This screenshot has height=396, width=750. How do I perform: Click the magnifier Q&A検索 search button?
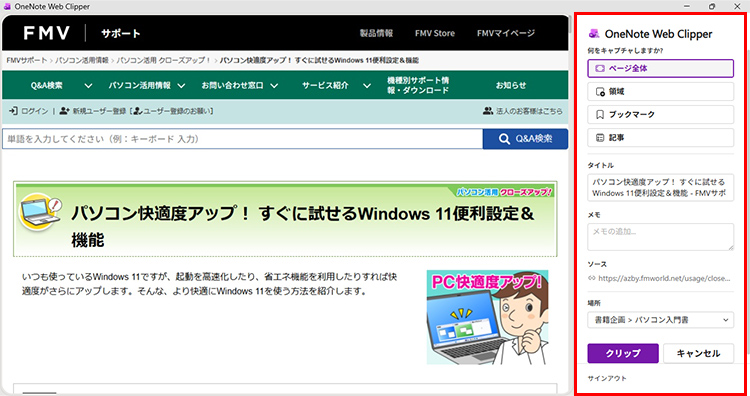pyautogui.click(x=525, y=139)
